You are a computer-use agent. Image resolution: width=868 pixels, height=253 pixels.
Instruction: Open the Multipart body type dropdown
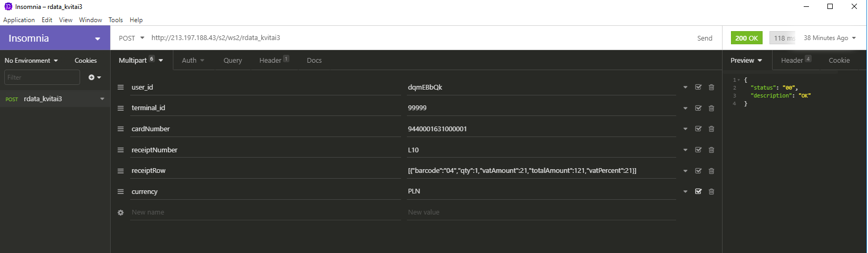141,61
